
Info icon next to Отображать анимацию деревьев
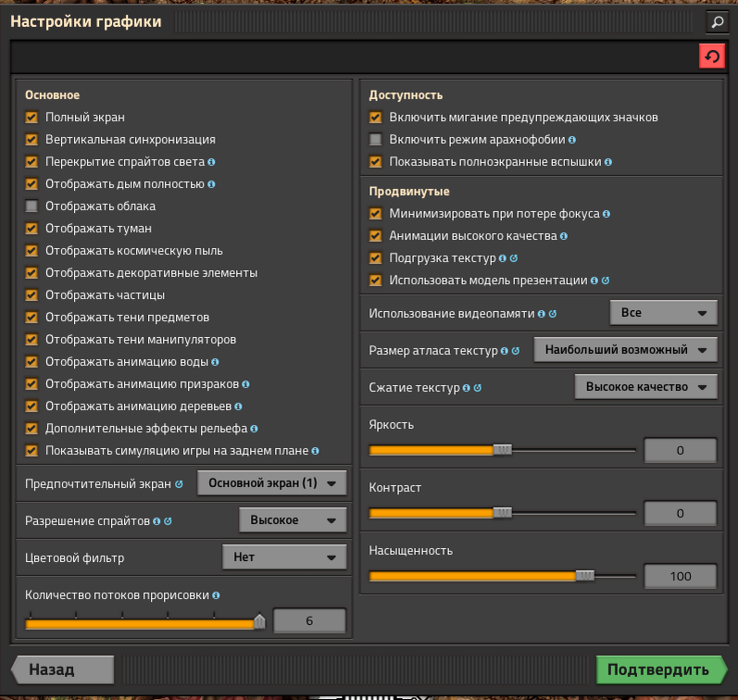pos(238,406)
